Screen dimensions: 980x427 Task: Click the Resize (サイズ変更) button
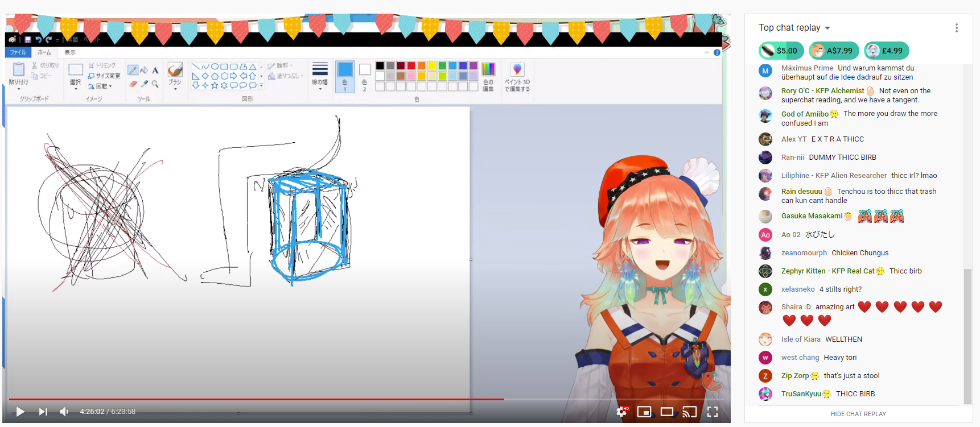tap(104, 76)
